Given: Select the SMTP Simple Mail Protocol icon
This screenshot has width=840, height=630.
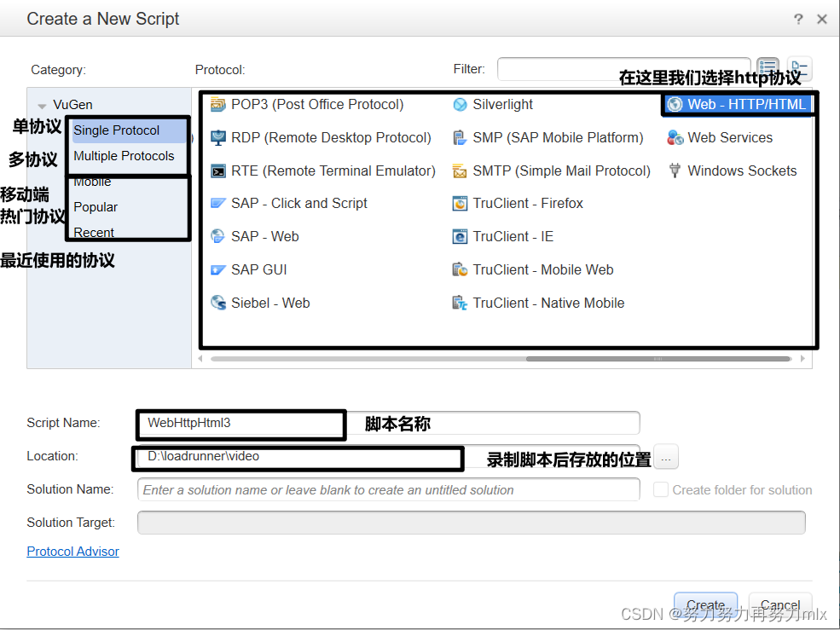Looking at the screenshot, I should 461,171.
